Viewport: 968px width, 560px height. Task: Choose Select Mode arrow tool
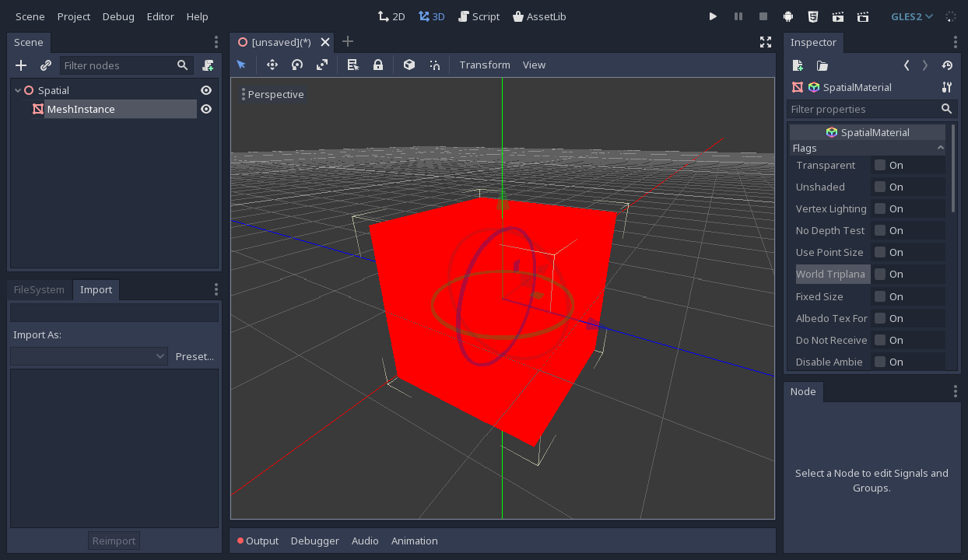(x=241, y=65)
